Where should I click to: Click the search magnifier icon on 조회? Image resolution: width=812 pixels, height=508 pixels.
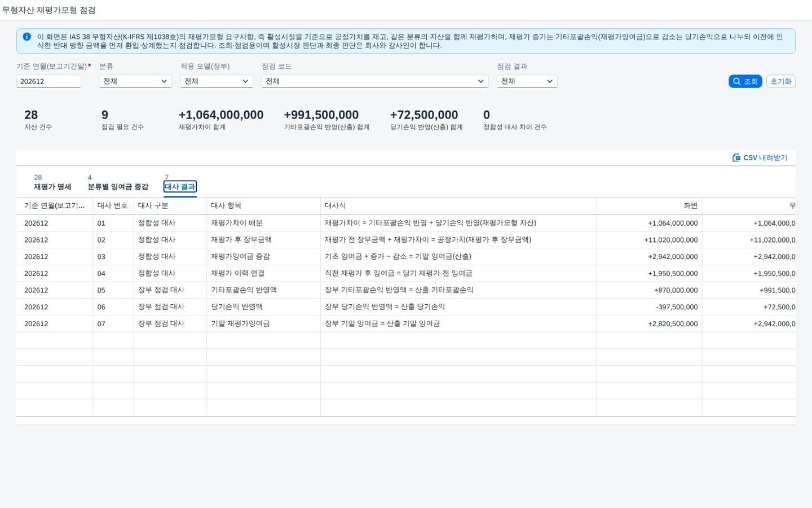coord(736,81)
